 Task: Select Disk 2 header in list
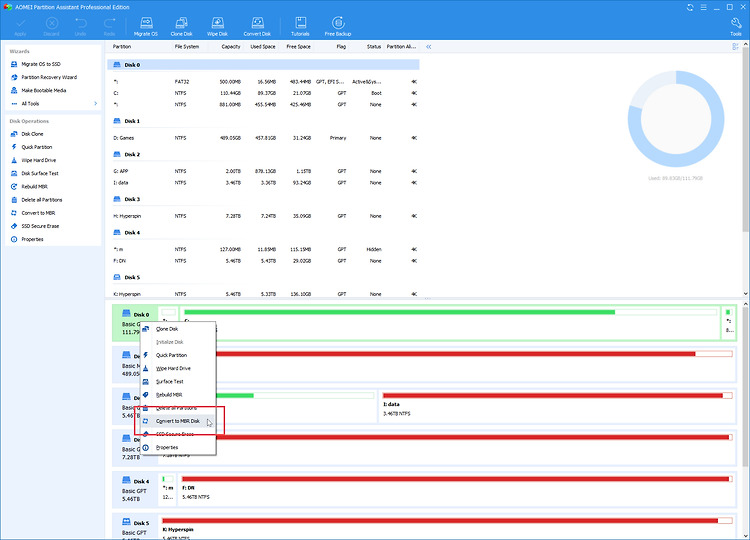[263, 154]
